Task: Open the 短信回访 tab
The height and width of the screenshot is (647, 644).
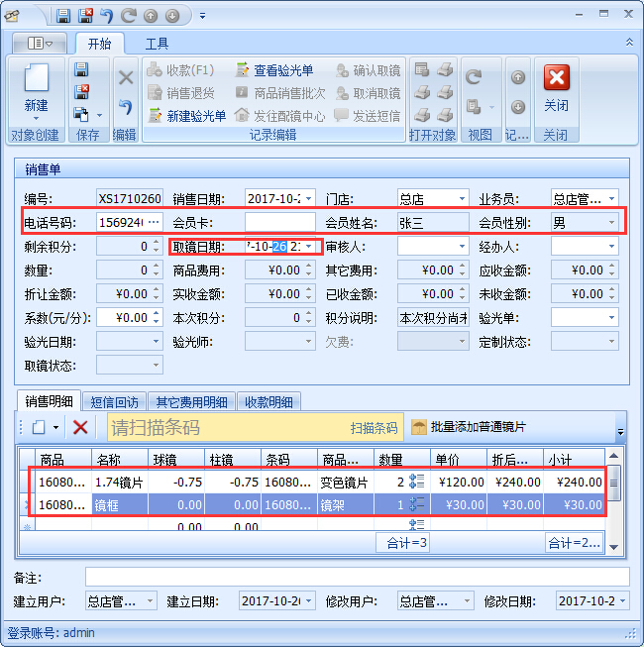Action: (114, 401)
